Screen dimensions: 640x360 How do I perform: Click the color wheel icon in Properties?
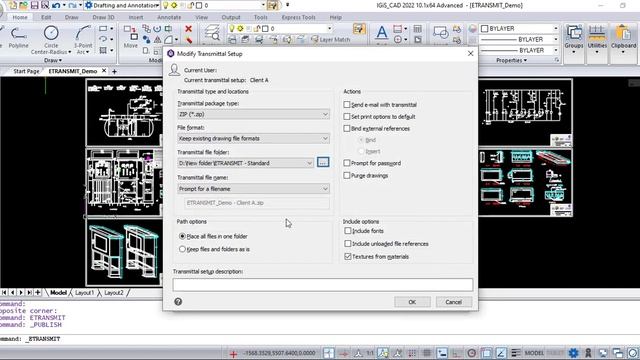click(x=472, y=29)
